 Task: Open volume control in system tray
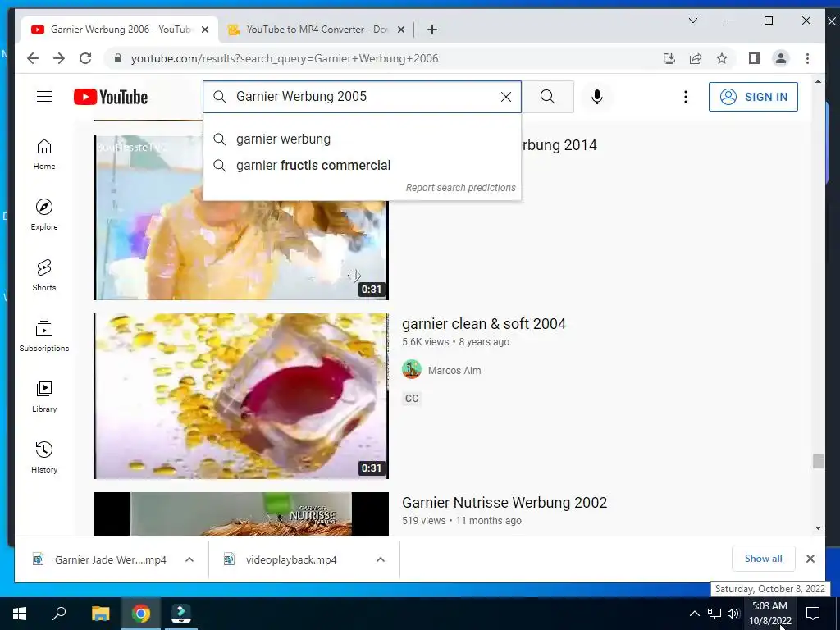click(x=733, y=614)
